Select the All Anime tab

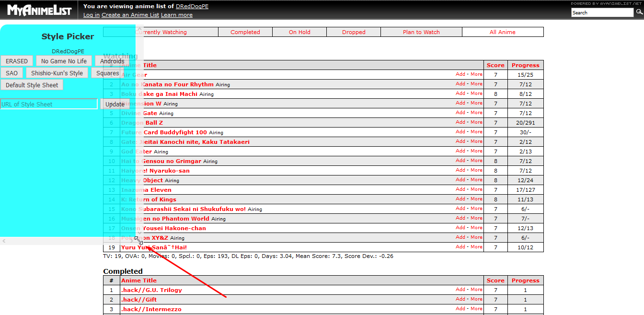[x=503, y=32]
